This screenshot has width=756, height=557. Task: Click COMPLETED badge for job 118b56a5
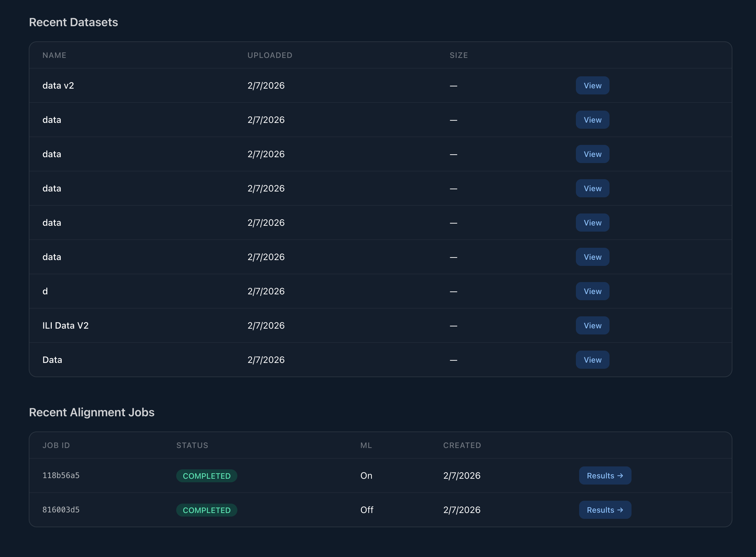tap(207, 476)
